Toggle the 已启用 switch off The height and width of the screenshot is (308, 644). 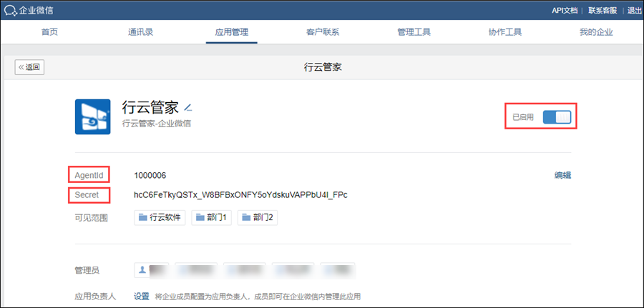pyautogui.click(x=557, y=117)
